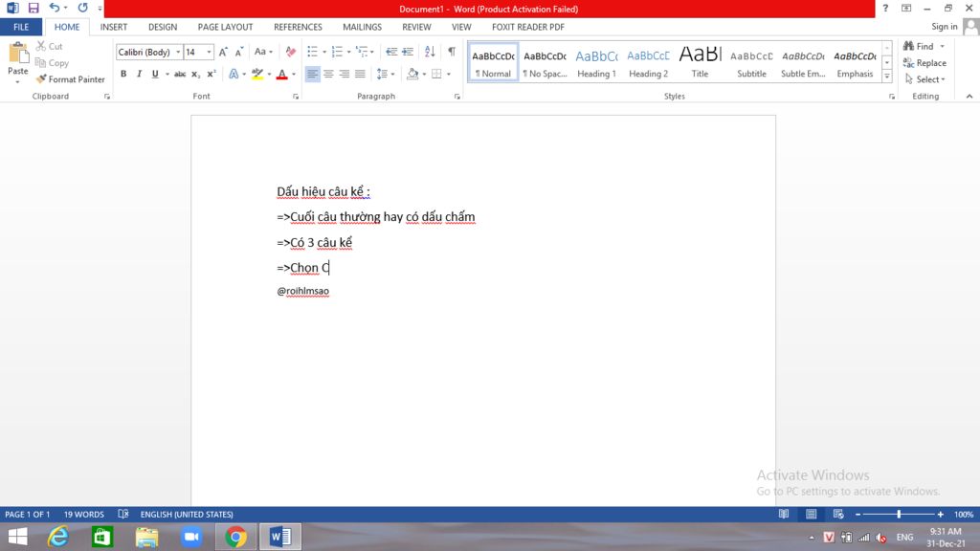The image size is (980, 551).
Task: Open the font name dropdown
Action: coord(178,52)
